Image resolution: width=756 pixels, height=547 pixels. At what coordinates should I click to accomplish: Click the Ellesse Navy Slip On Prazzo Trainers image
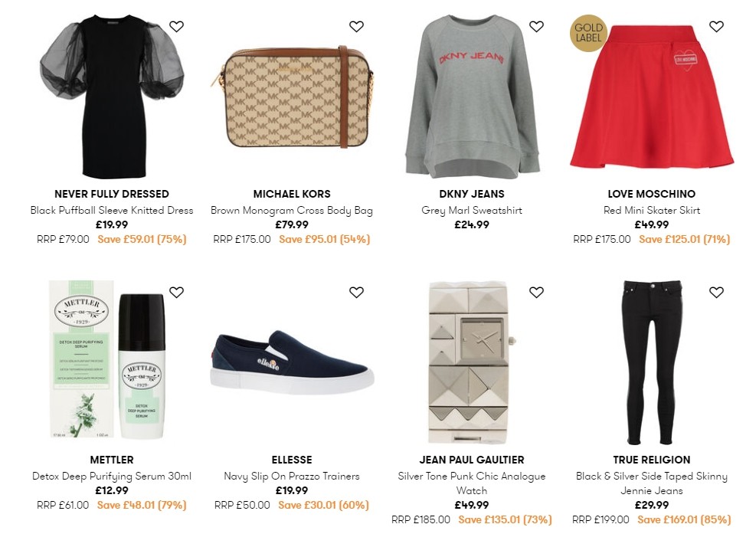point(292,360)
